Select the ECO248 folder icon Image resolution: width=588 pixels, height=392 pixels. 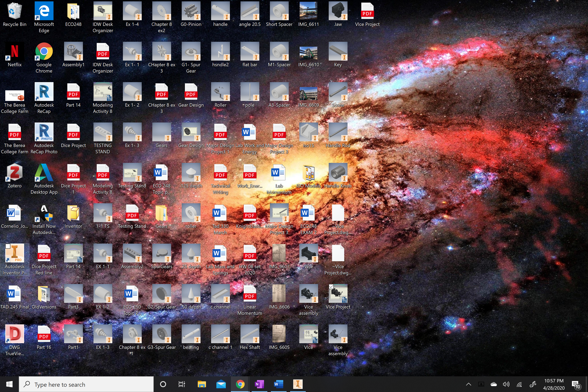pos(73,15)
